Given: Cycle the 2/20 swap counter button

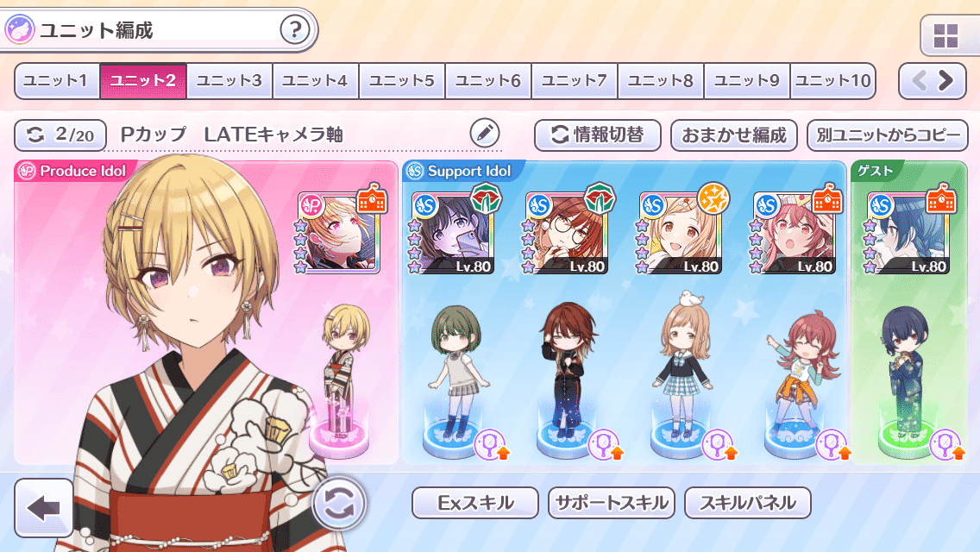Looking at the screenshot, I should coord(60,135).
